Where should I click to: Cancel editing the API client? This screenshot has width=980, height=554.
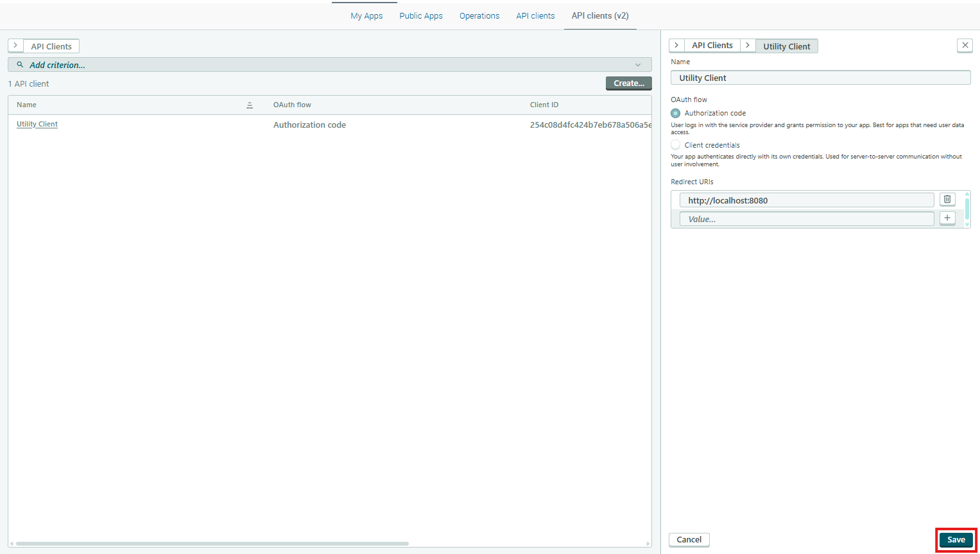click(x=689, y=540)
